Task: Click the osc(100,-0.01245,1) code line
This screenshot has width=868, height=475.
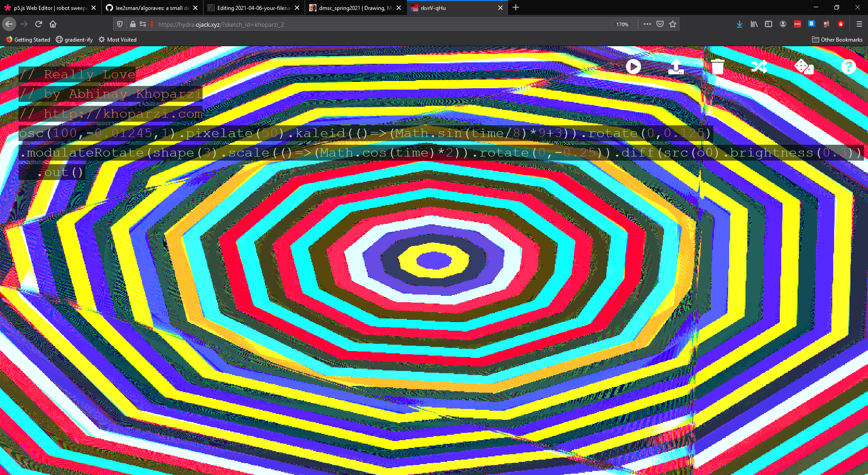Action: click(x=365, y=133)
